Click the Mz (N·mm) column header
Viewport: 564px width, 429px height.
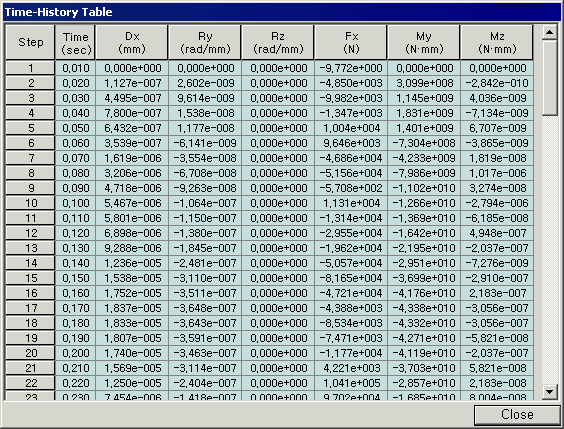497,42
